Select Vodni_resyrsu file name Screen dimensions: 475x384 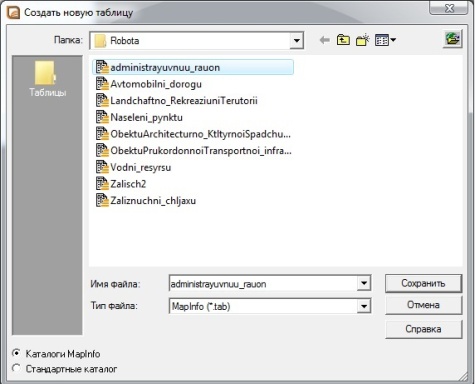click(x=141, y=167)
